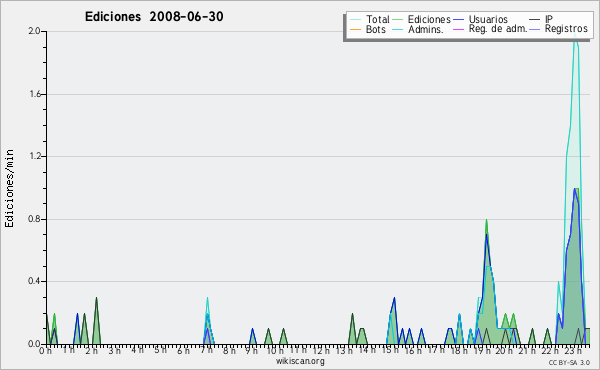Select the Registros legend label
The width and height of the screenshot is (600, 370).
(x=566, y=29)
